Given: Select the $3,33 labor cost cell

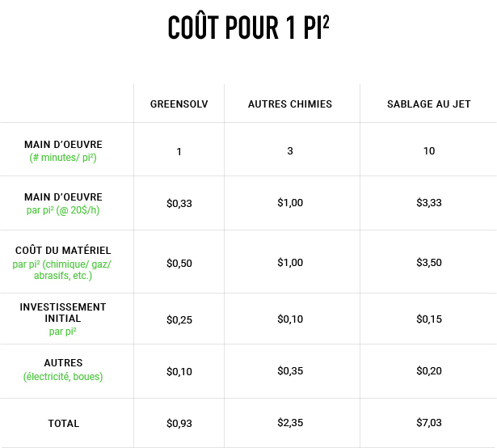Looking at the screenshot, I should tap(428, 203).
